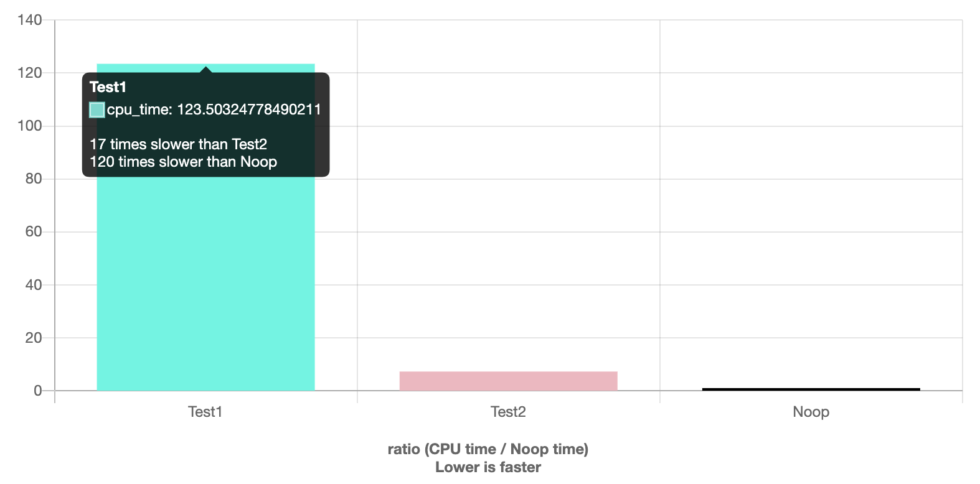Click the 'ratio (CPU time / Noop time)' axis title

click(x=488, y=449)
